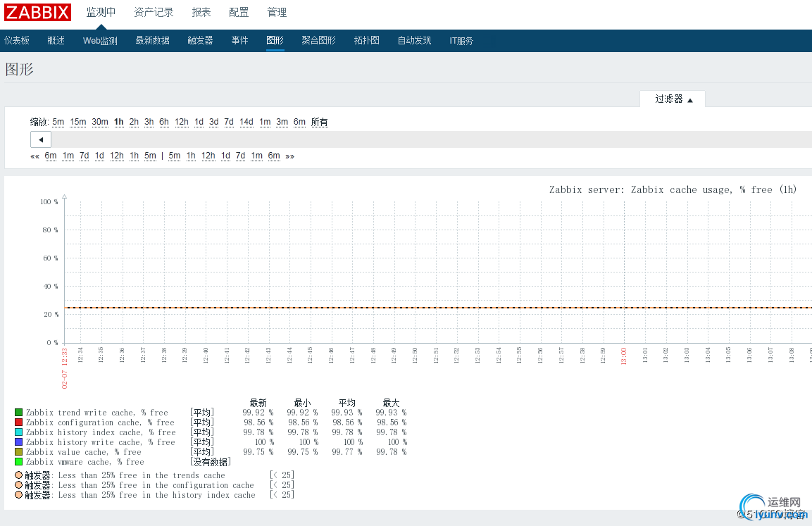
Task: Click legend text 'Zabbix vmware cache, % free'
Action: (x=85, y=462)
